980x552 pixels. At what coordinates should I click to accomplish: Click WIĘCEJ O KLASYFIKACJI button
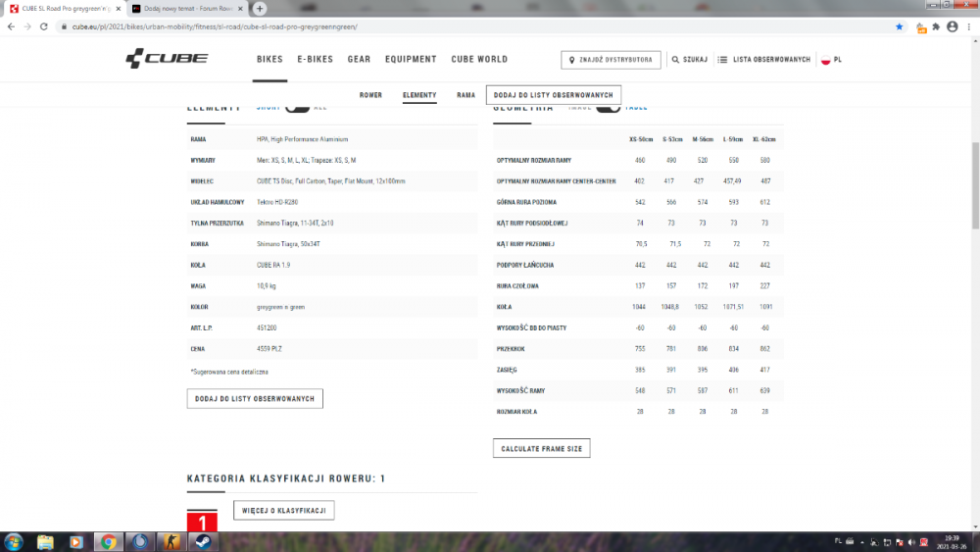tap(284, 510)
